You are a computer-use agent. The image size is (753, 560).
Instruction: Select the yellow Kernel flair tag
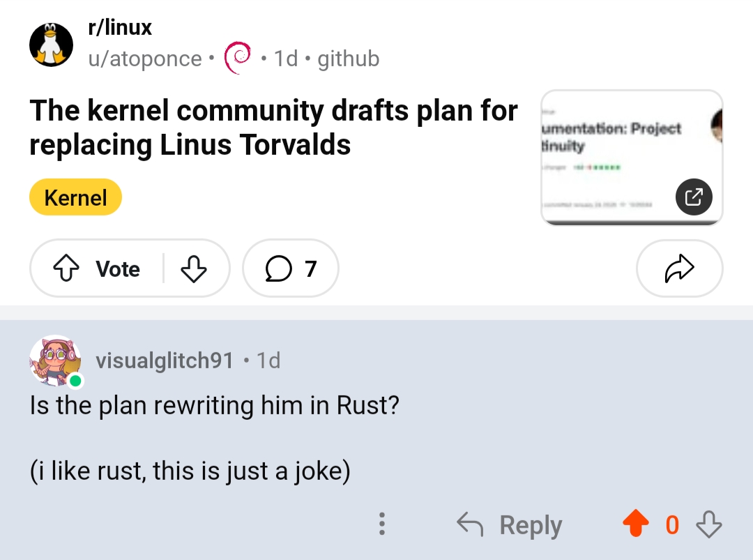click(x=75, y=198)
